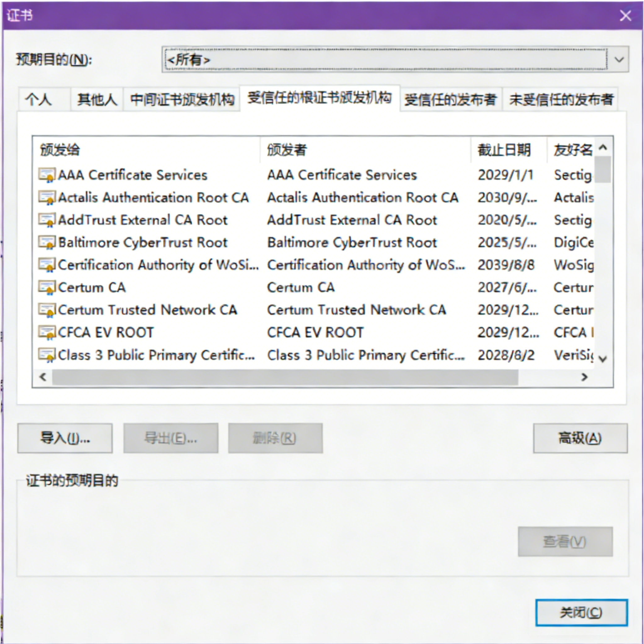Click certificate icon for Baltimore CyberTrust Root
Screen dimensions: 644x644
tap(47, 243)
